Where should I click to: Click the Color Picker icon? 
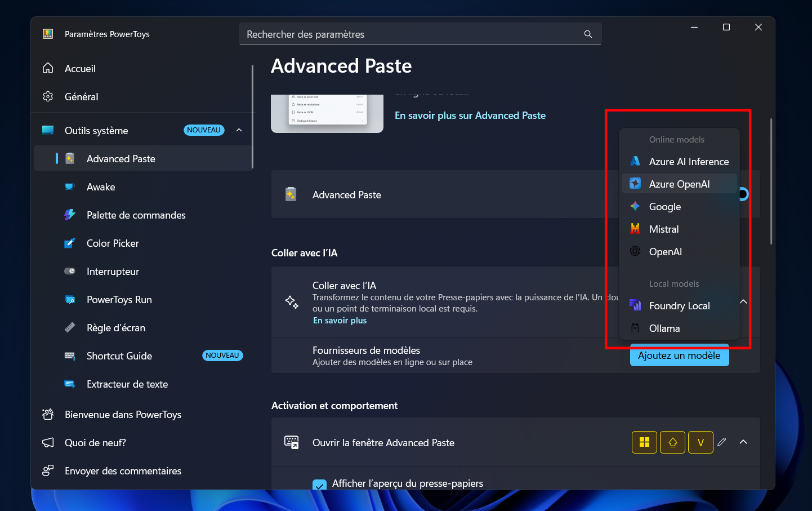70,243
